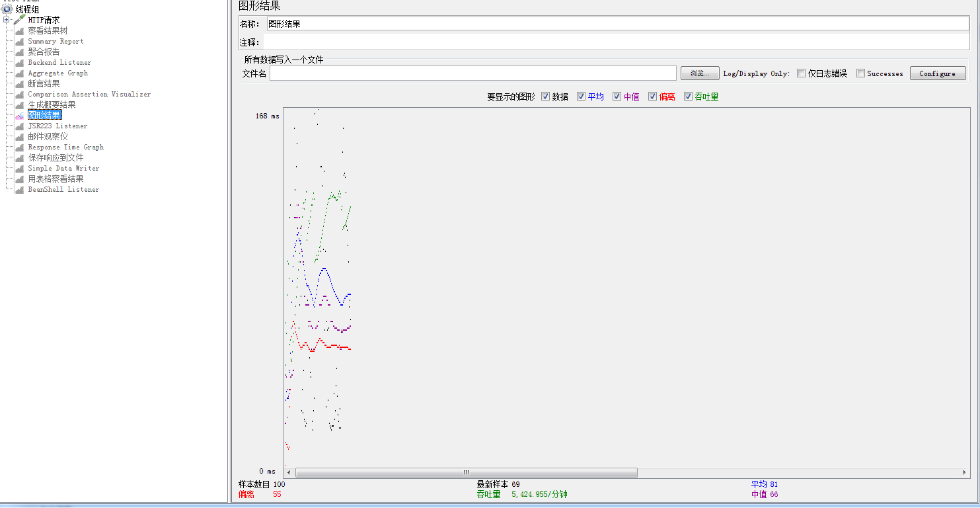This screenshot has width=980, height=508.
Task: Select 生成概要结果 in the tree
Action: point(52,105)
